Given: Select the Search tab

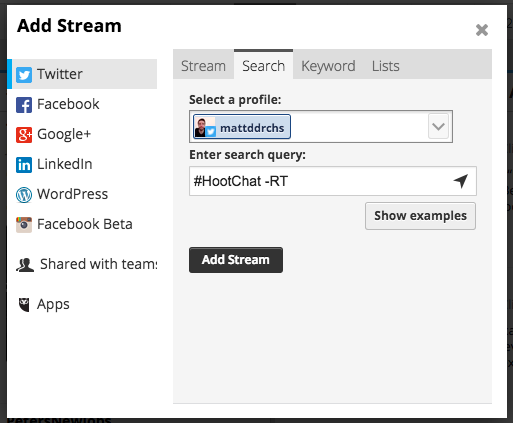Looking at the screenshot, I should pyautogui.click(x=264, y=65).
